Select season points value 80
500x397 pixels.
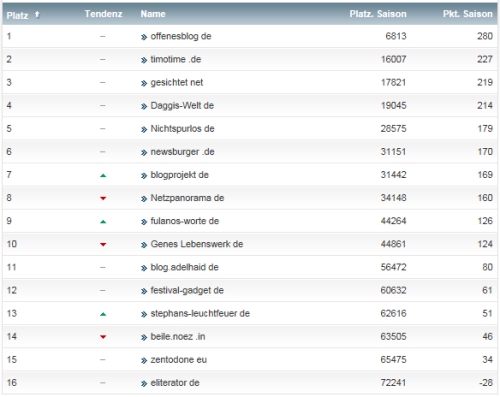[x=488, y=267]
